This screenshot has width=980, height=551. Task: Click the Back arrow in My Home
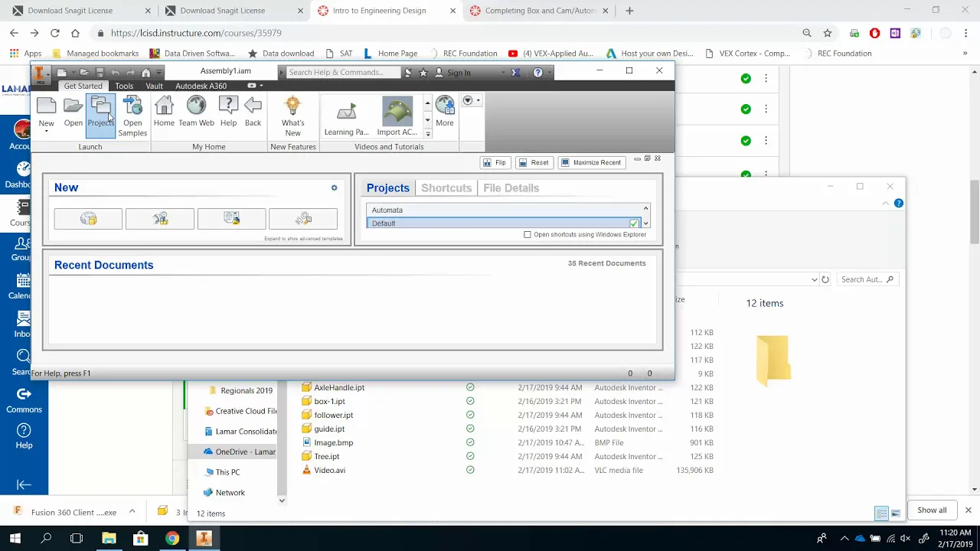click(x=253, y=112)
